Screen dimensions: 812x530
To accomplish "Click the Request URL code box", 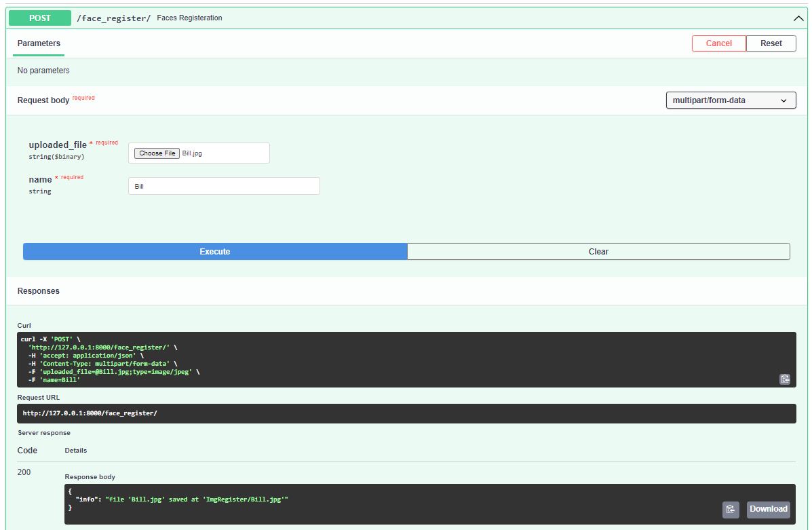I will (x=406, y=413).
